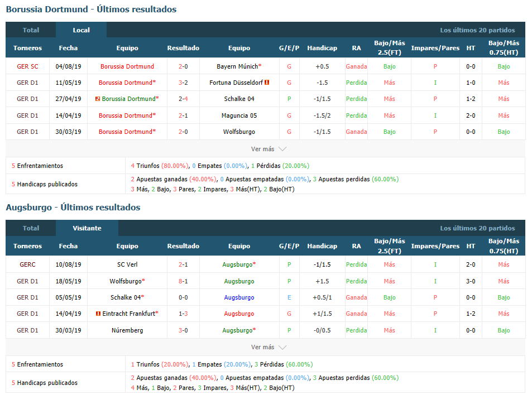This screenshot has height=395, width=532.
Task: Click the Handicap header in the Dortmund table
Action: (x=322, y=48)
